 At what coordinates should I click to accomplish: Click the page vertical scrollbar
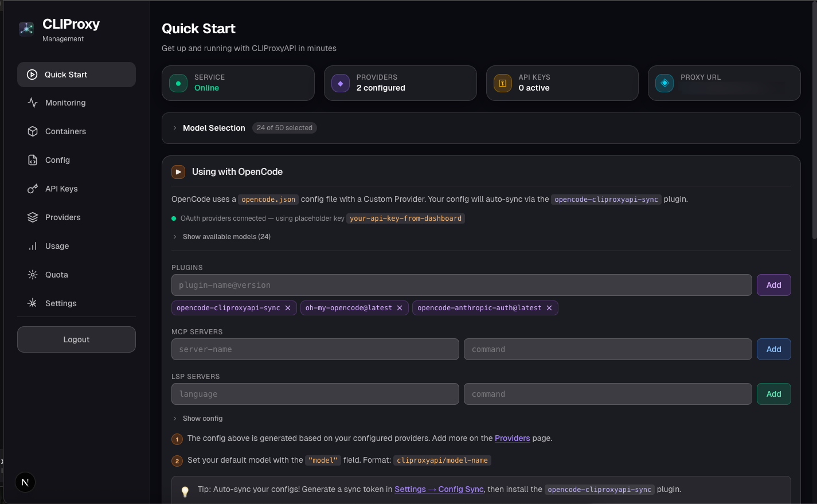tap(814, 120)
